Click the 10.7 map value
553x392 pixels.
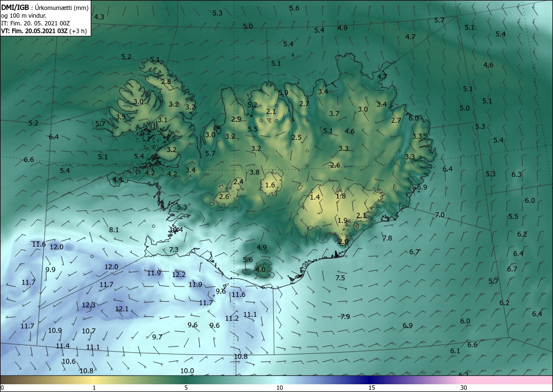click(88, 331)
